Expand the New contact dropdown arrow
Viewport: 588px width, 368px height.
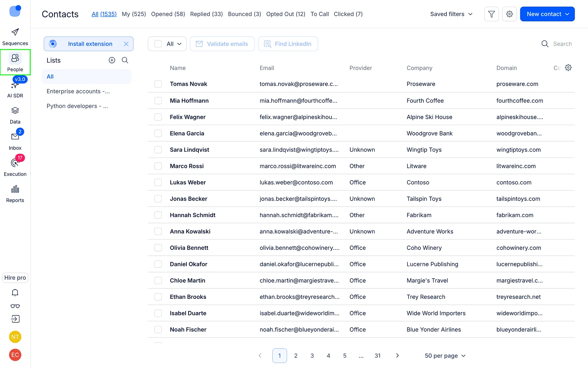pos(567,14)
